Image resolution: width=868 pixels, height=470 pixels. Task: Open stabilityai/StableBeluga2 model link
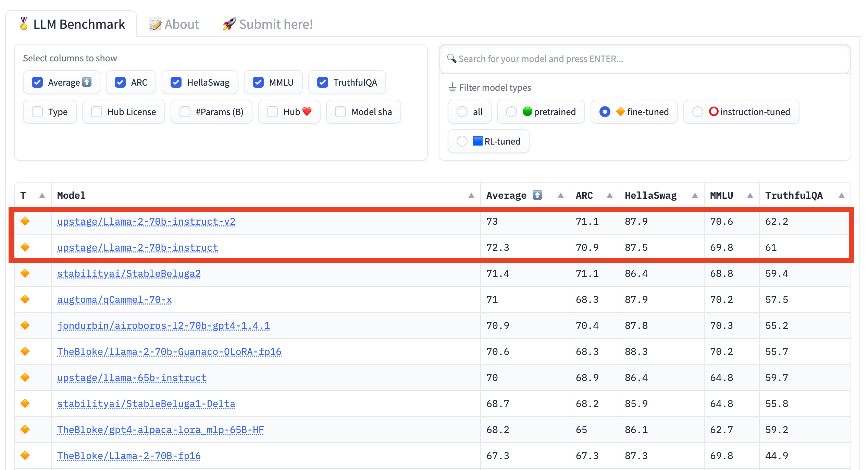click(129, 274)
